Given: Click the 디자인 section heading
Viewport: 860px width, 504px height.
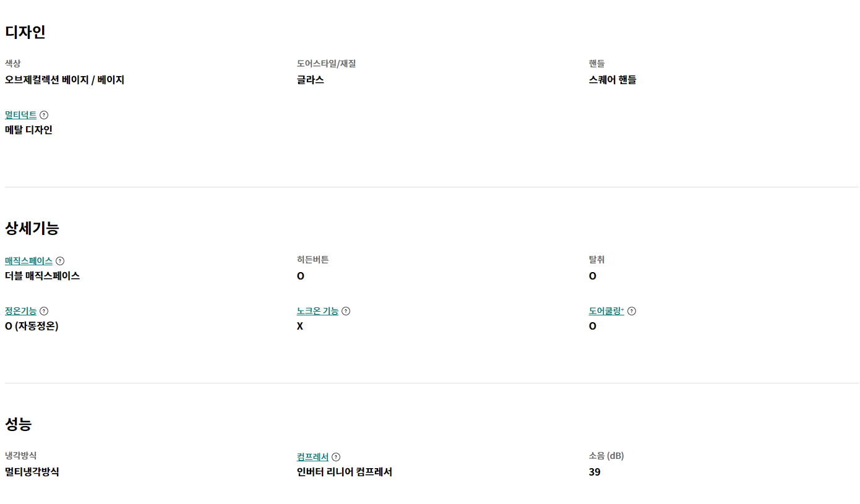Looking at the screenshot, I should point(25,32).
